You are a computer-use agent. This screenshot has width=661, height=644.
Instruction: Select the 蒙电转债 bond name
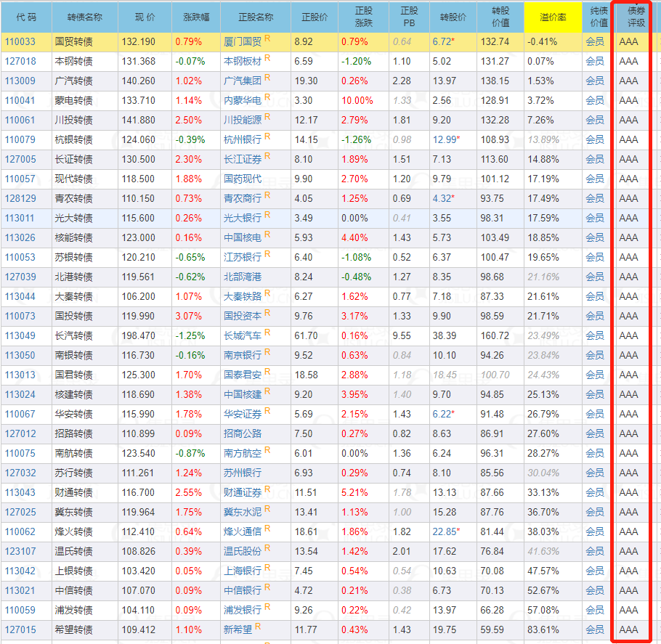(x=74, y=101)
